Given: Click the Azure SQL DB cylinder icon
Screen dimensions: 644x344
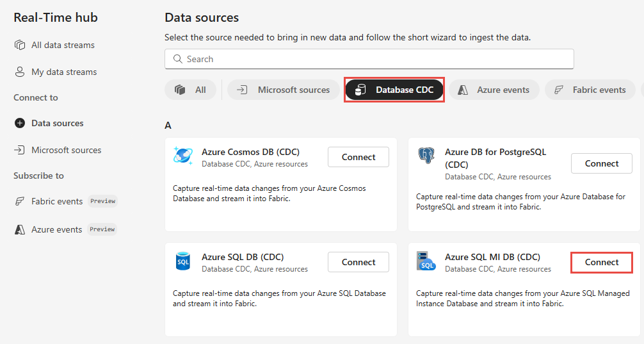Looking at the screenshot, I should [x=183, y=261].
